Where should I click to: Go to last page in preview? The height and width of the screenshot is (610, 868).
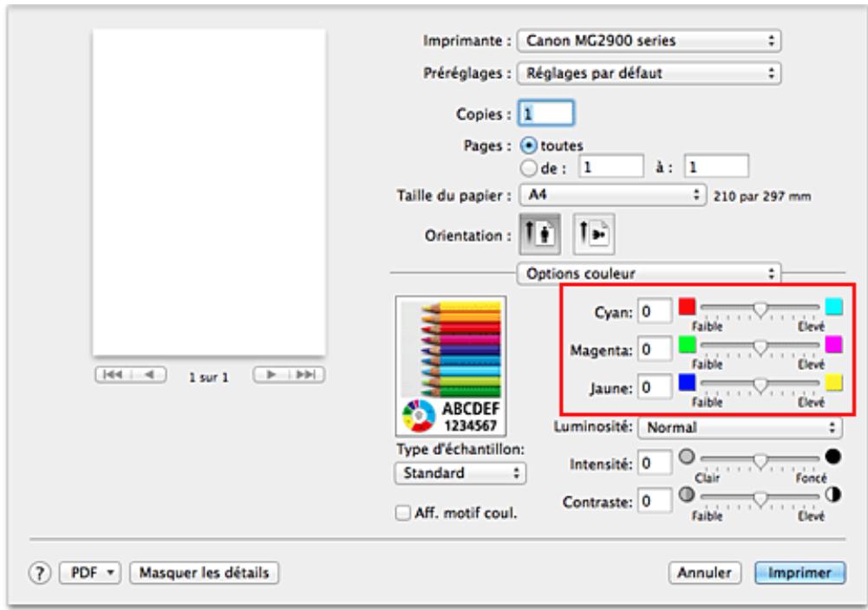(307, 375)
